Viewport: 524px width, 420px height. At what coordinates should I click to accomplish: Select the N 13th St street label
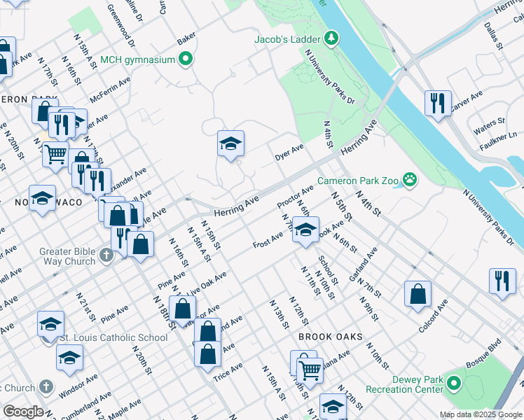coord(280,314)
